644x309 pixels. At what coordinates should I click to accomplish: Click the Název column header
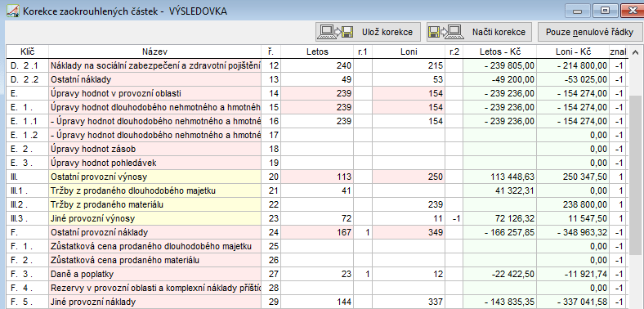[x=154, y=51]
